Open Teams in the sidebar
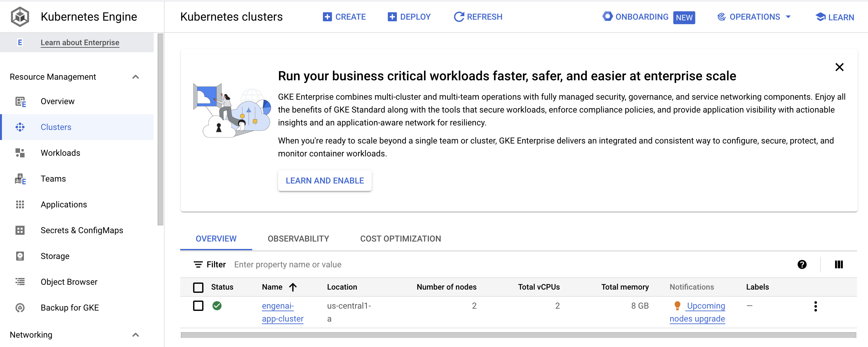Viewport: 868px width, 347px height. (x=77, y=179)
